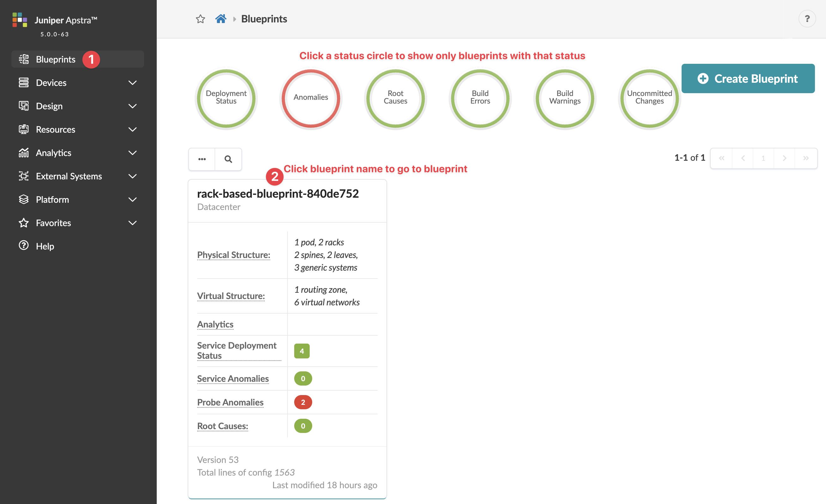This screenshot has width=826, height=504.
Task: Click the search icon in blueprints list
Action: click(228, 159)
